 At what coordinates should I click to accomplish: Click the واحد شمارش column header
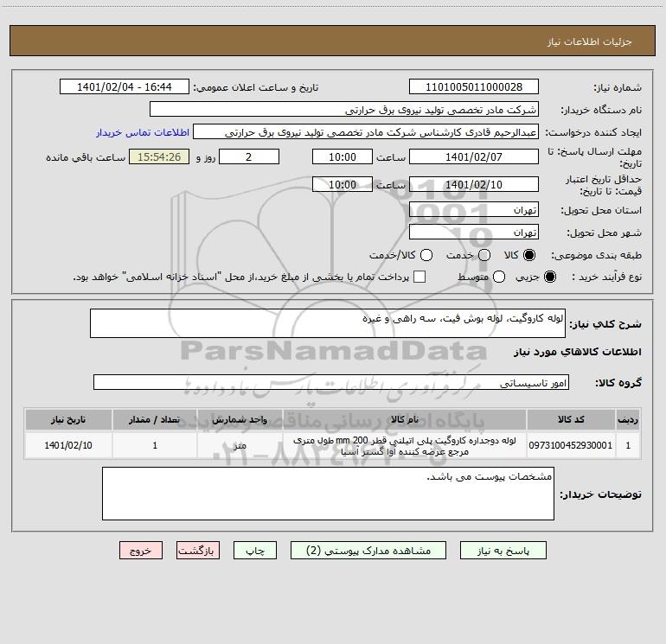point(240,419)
